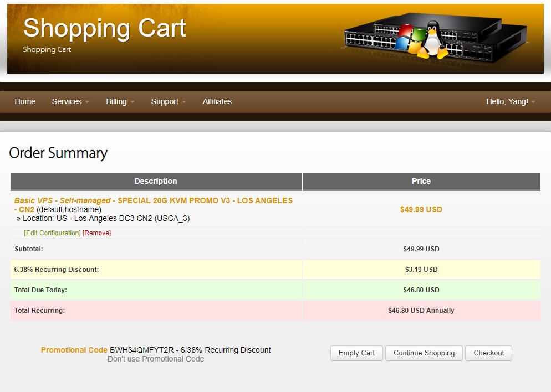Image resolution: width=551 pixels, height=392 pixels.
Task: Click the Checkout button
Action: [x=488, y=353]
